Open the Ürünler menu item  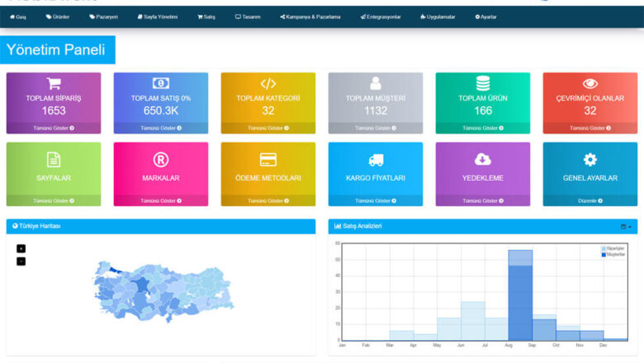point(58,16)
